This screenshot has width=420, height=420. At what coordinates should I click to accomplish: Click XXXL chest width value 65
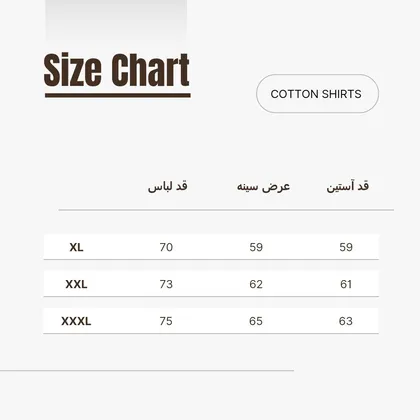pyautogui.click(x=256, y=321)
